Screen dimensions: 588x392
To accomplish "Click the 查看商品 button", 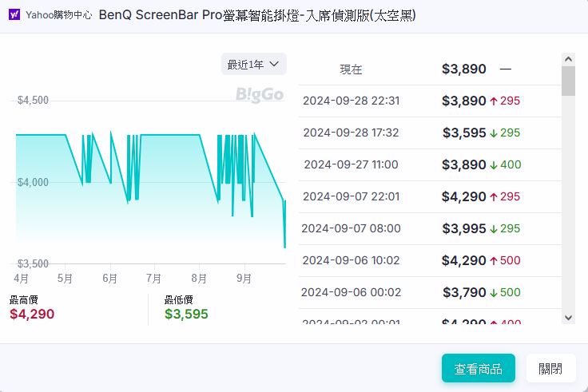I will pyautogui.click(x=478, y=368).
